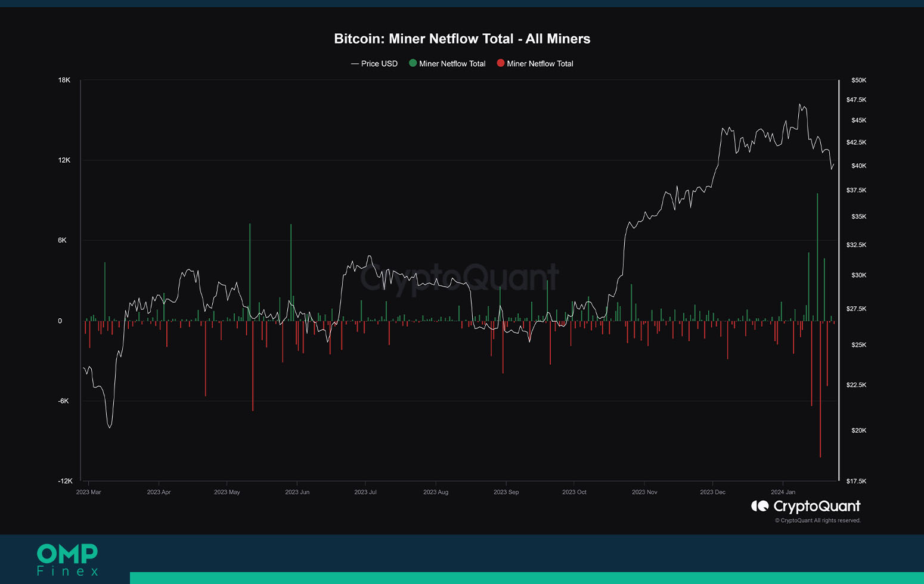Viewport: 924px width, 584px height.
Task: Click the '-6K' left axis label
Action: point(64,400)
